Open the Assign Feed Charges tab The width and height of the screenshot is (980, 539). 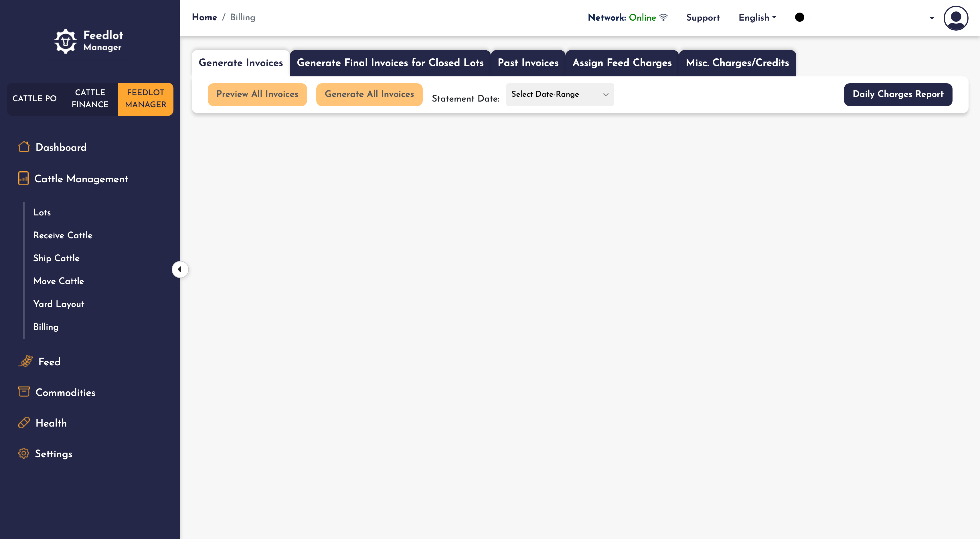tap(622, 63)
